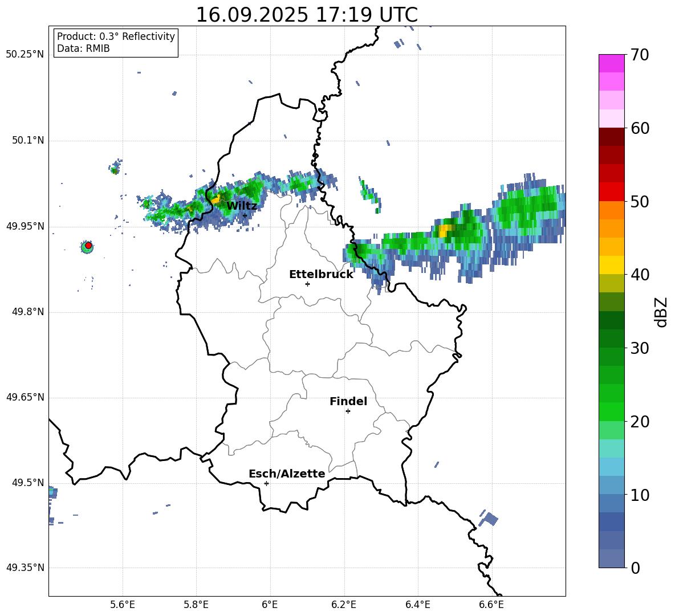This screenshot has width=675, height=616.
Task: Click the colorbar 50 tick label
Action: 640,202
